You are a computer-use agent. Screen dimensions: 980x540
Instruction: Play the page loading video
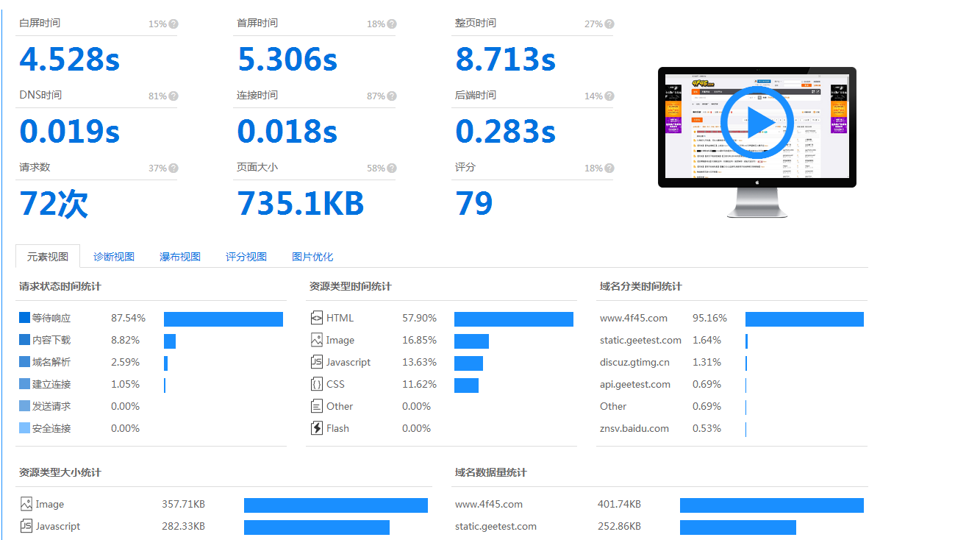pyautogui.click(x=757, y=123)
